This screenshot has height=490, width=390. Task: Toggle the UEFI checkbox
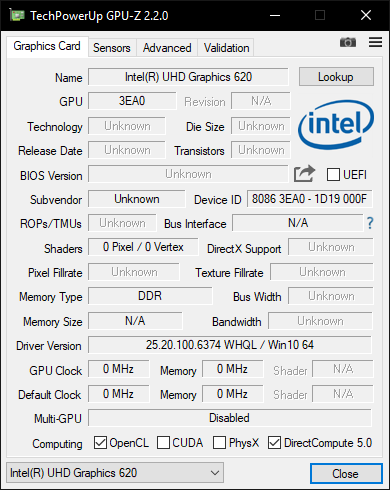point(333,174)
